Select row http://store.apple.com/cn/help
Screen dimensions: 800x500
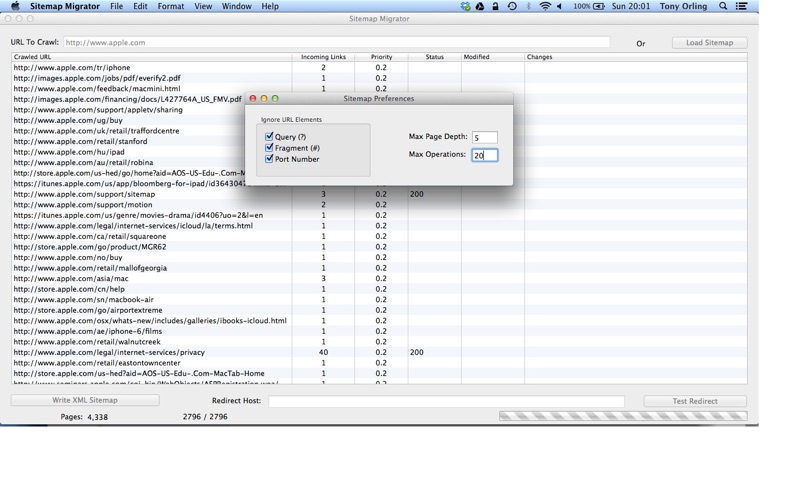[x=380, y=289]
